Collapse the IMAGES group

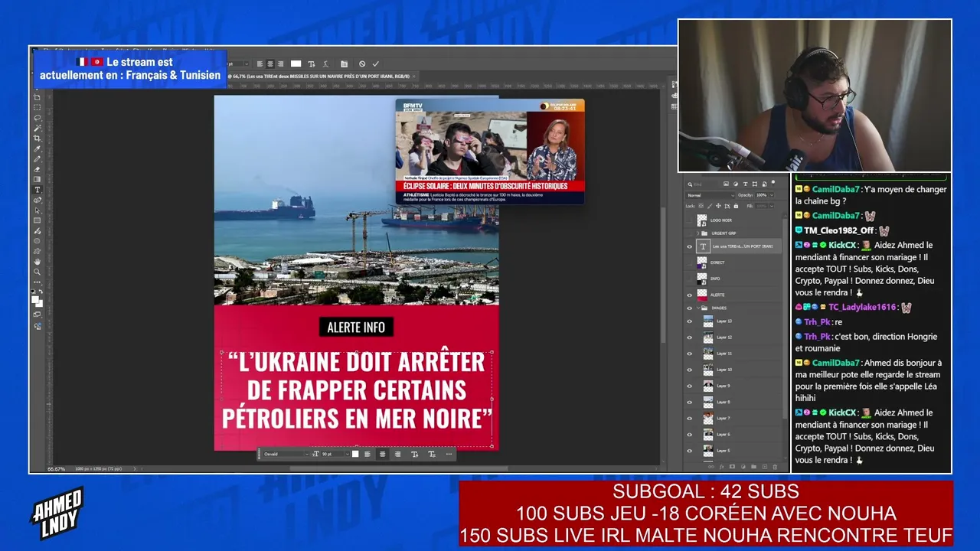point(697,308)
